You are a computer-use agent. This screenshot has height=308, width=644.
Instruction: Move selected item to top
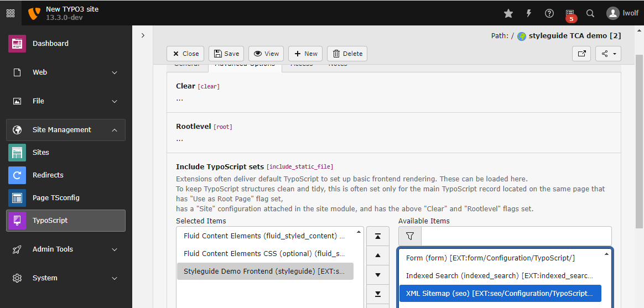click(x=378, y=236)
